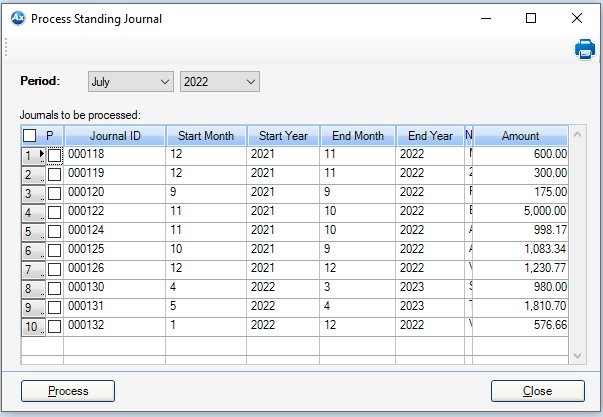Click the amount cell 600.00

point(520,156)
